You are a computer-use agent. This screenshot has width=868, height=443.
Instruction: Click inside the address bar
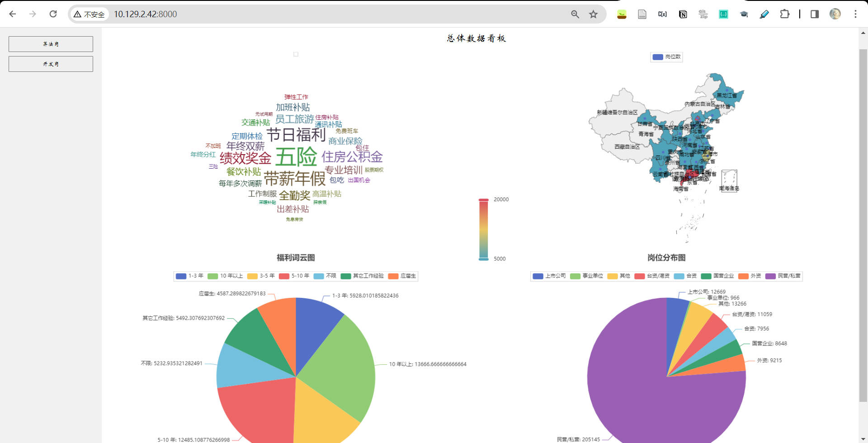tap(271, 14)
